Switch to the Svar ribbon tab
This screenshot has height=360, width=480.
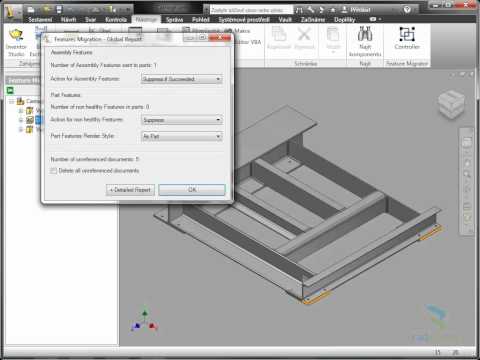point(90,20)
